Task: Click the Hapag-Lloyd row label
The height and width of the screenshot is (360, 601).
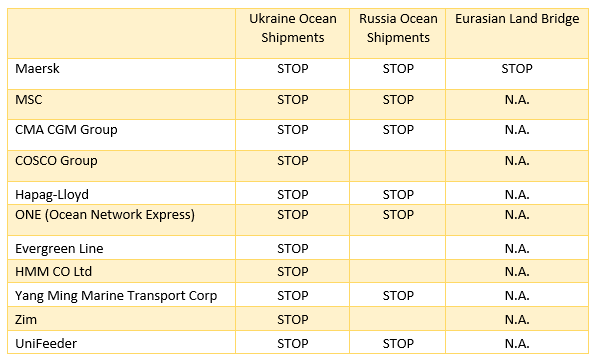Action: [x=122, y=193]
